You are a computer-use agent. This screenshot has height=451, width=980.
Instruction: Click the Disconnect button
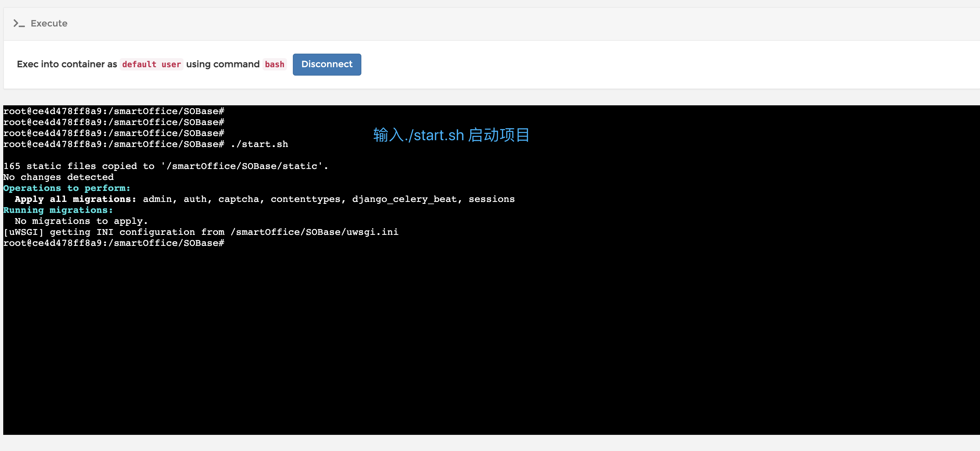pos(327,64)
